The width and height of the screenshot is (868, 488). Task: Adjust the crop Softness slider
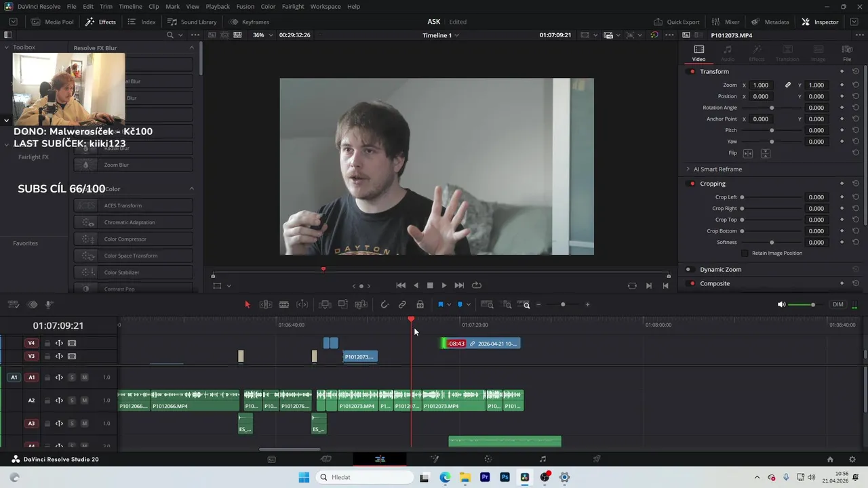click(772, 242)
